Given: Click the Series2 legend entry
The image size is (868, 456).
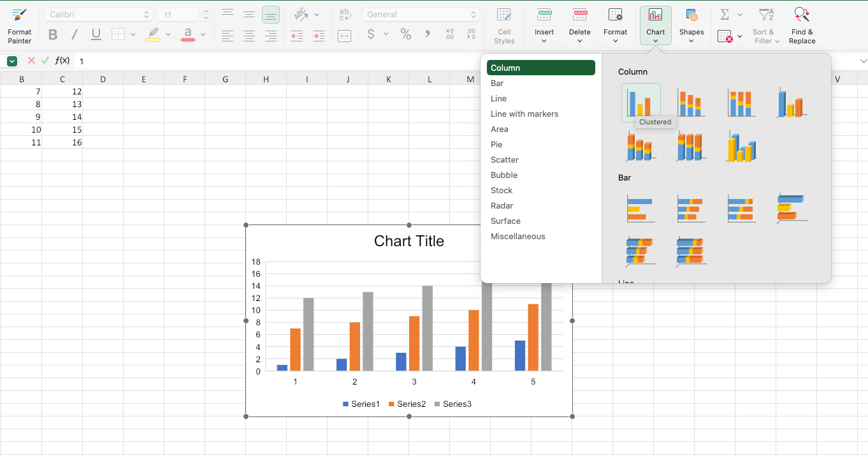Looking at the screenshot, I should (407, 404).
